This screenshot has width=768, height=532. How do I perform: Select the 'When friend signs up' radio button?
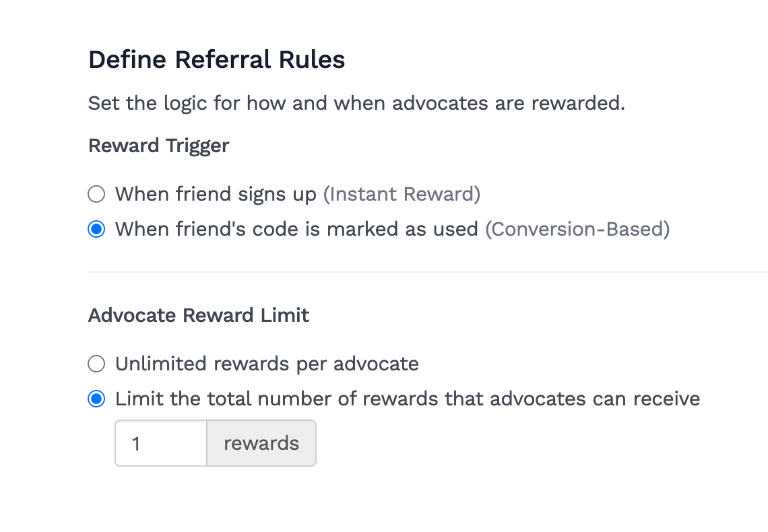click(x=96, y=195)
